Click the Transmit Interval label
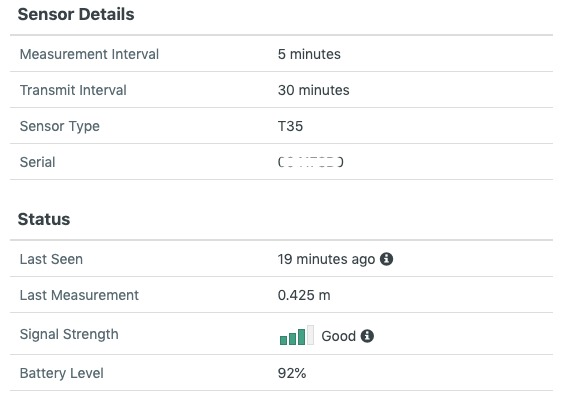 point(73,90)
